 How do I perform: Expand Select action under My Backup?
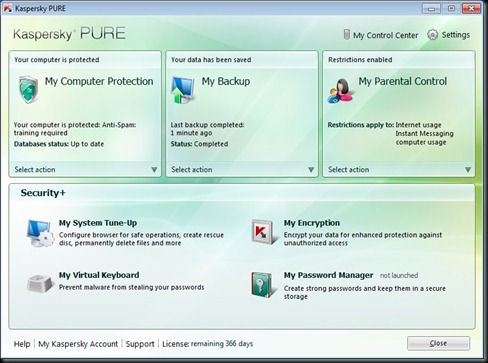pos(242,169)
